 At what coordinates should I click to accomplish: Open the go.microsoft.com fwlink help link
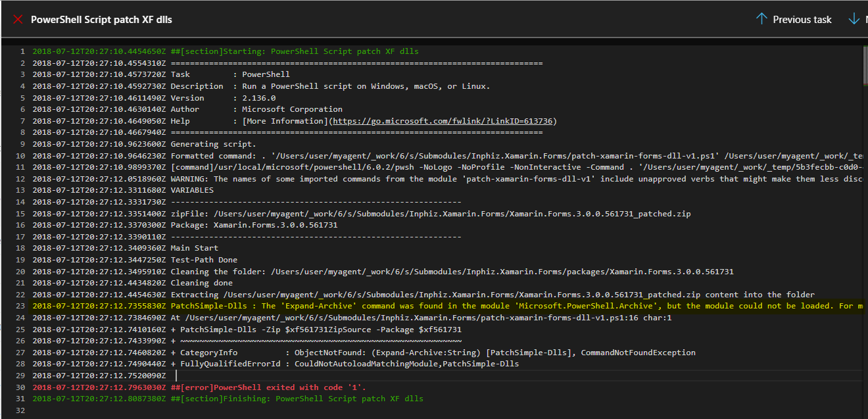pyautogui.click(x=443, y=121)
